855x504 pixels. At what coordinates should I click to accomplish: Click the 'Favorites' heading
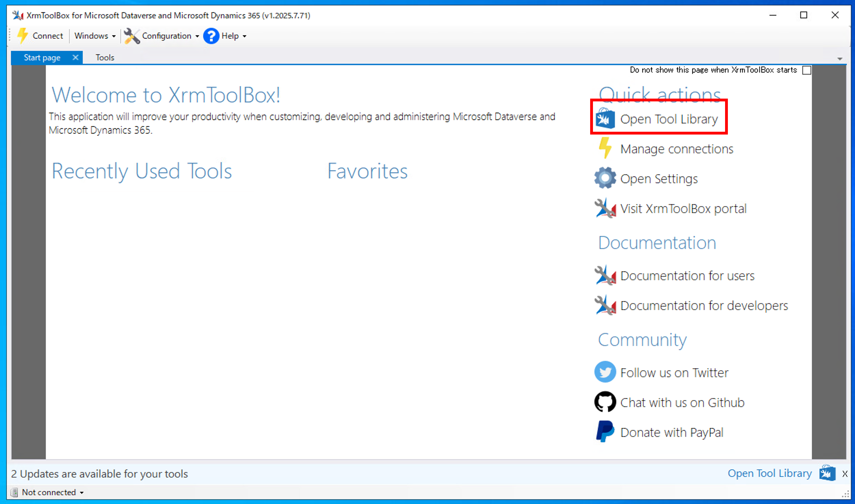[x=367, y=170]
